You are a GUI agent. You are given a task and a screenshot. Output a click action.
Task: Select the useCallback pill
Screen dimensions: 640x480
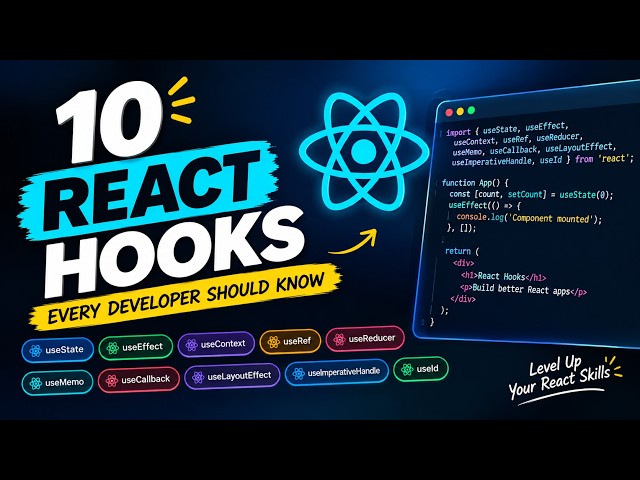click(x=138, y=380)
